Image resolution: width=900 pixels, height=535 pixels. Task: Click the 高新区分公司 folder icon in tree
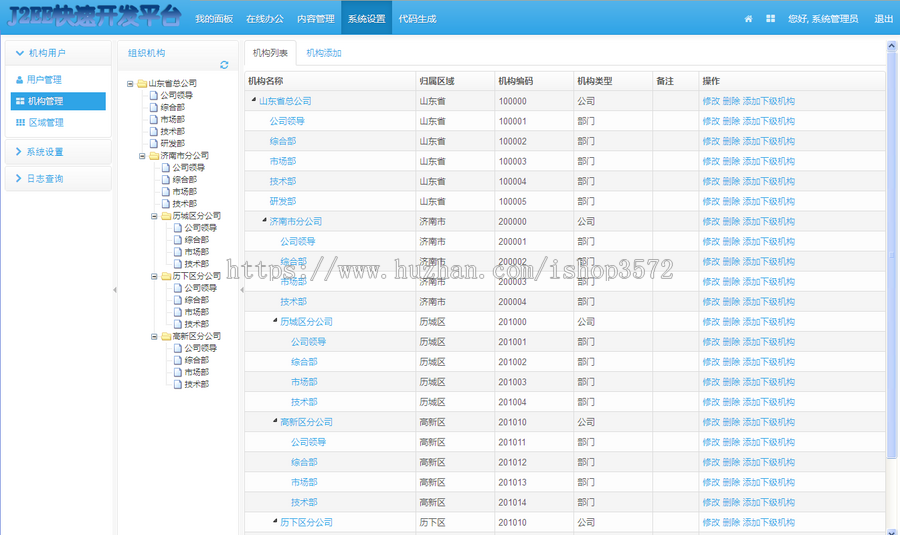click(166, 336)
